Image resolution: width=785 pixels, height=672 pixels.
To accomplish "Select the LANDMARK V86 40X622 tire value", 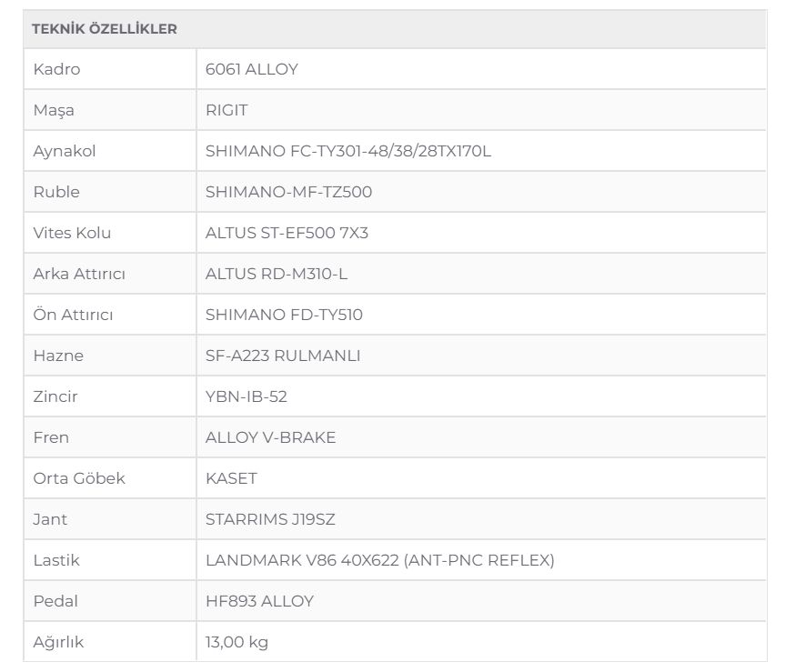I will (380, 560).
